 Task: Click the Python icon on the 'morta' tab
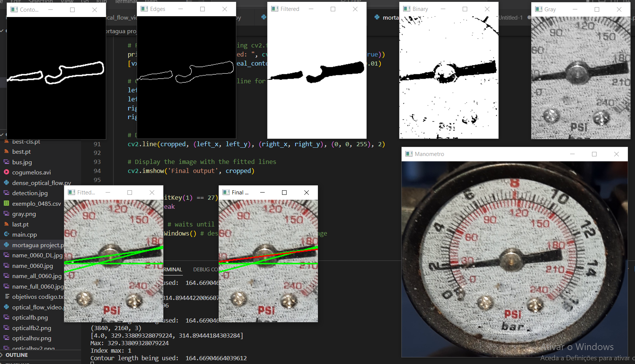pos(377,17)
